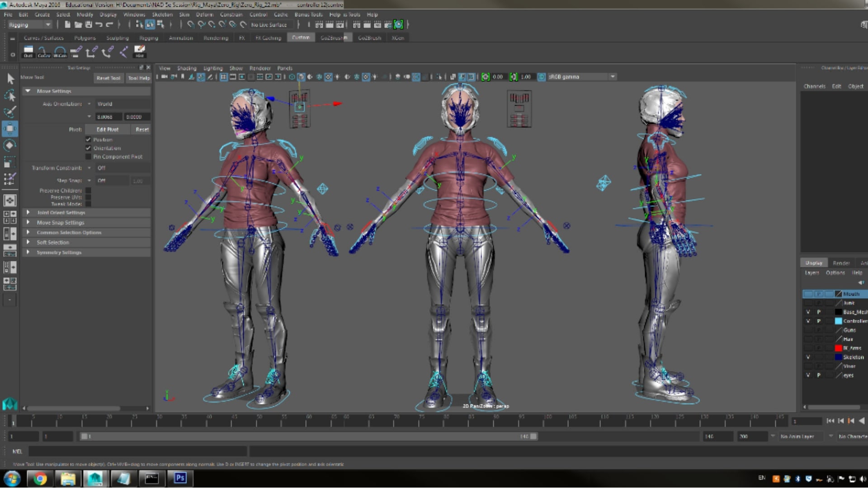
Task: Uncheck the Position checkbox under Pivot
Action: [x=89, y=139]
